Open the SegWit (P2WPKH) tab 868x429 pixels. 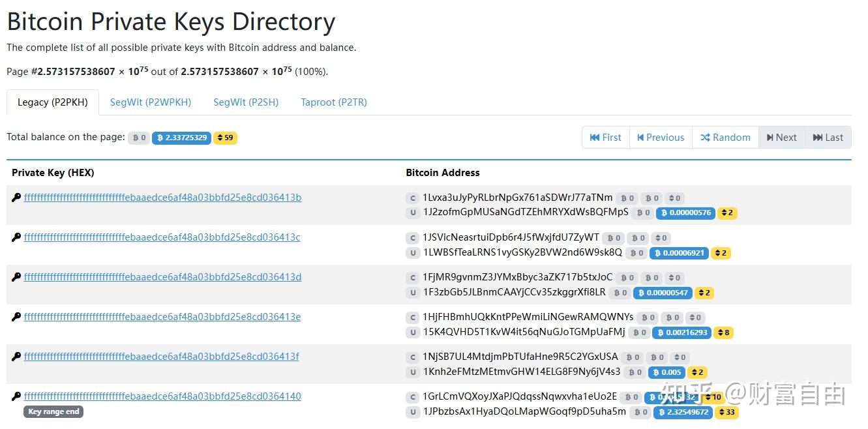tap(151, 102)
